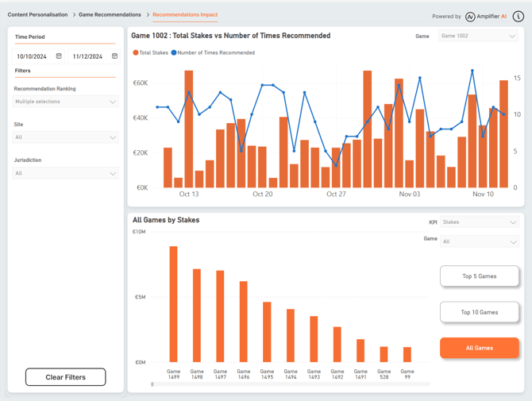Expand the Recommendation Ranking dropdown
532x401 pixels.
66,102
